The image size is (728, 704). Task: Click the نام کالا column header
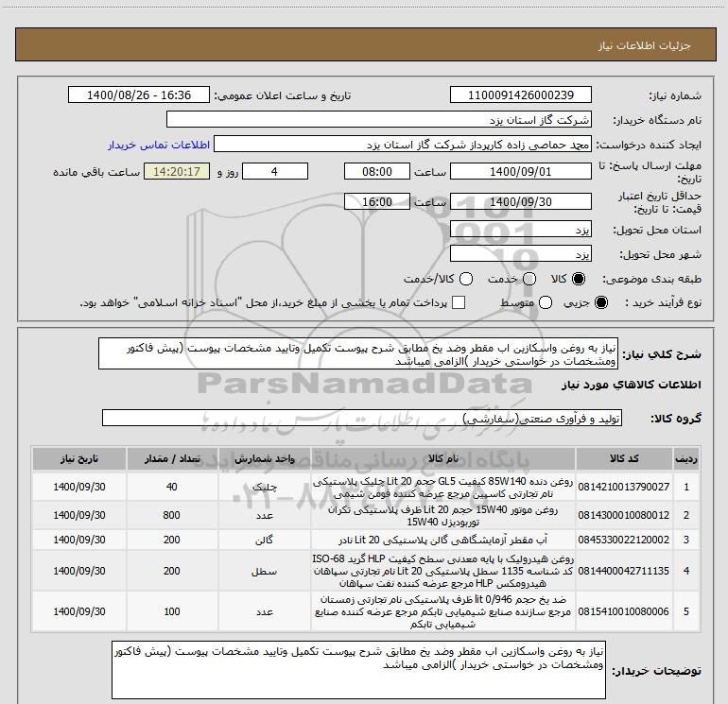tap(442, 458)
